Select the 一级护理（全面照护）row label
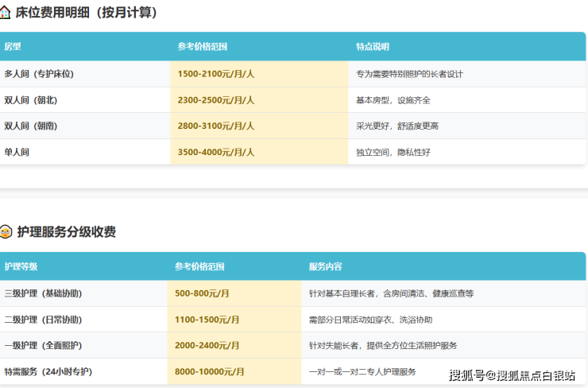588x388 pixels. (x=43, y=346)
